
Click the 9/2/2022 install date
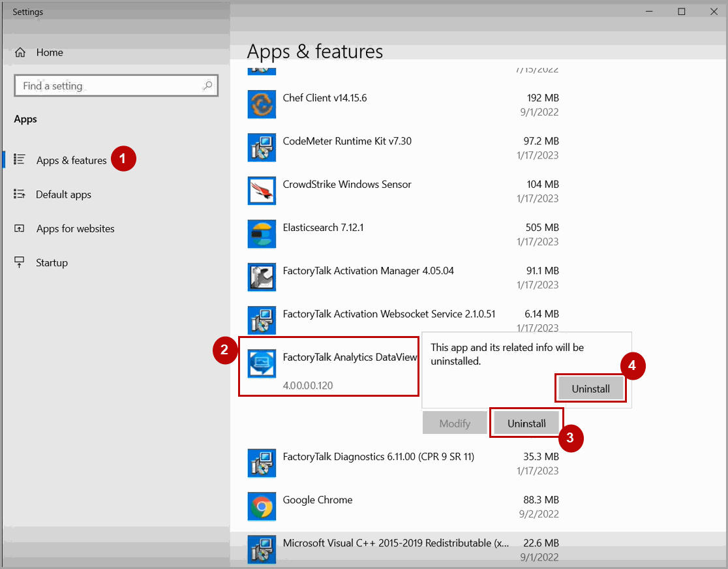coord(539,514)
